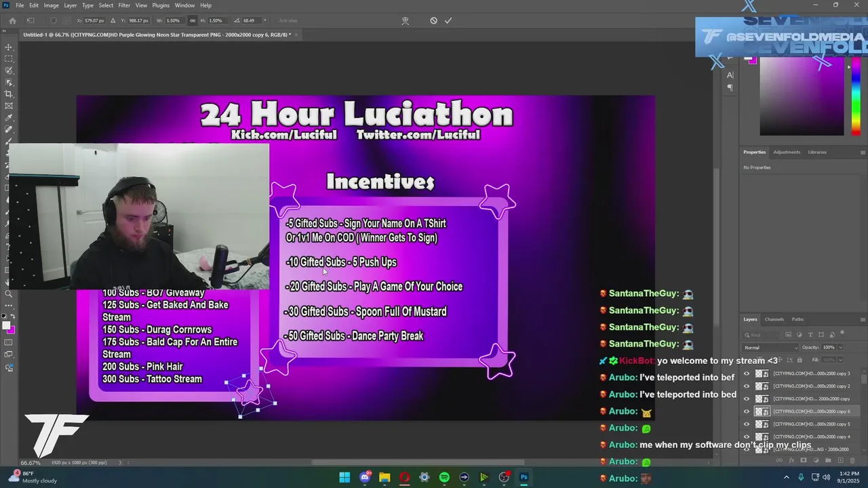Switch to the Channels tab
This screenshot has width=868, height=488.
[x=774, y=319]
